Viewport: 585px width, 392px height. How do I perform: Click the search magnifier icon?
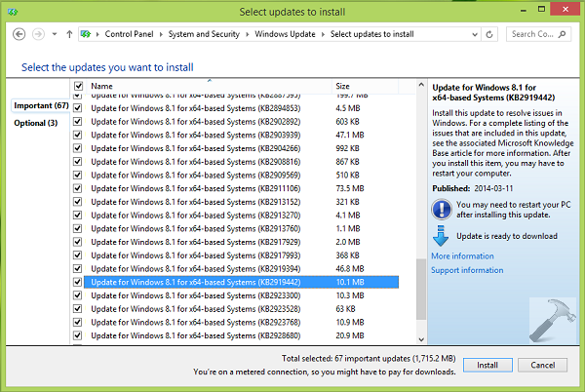click(562, 34)
